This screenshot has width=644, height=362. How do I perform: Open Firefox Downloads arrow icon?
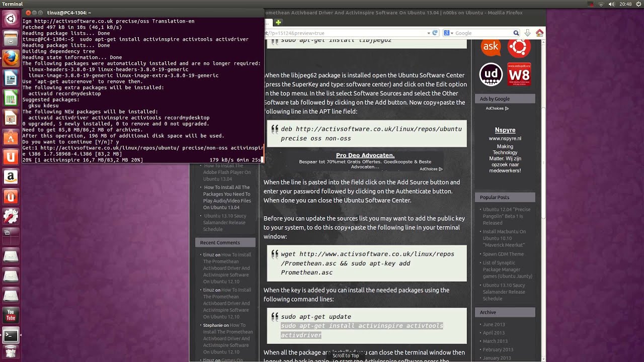527,33
